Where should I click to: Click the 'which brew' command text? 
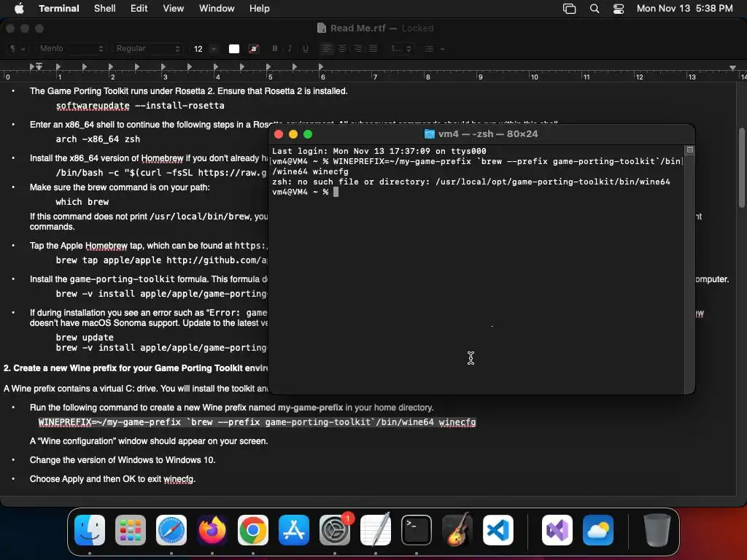coord(82,202)
